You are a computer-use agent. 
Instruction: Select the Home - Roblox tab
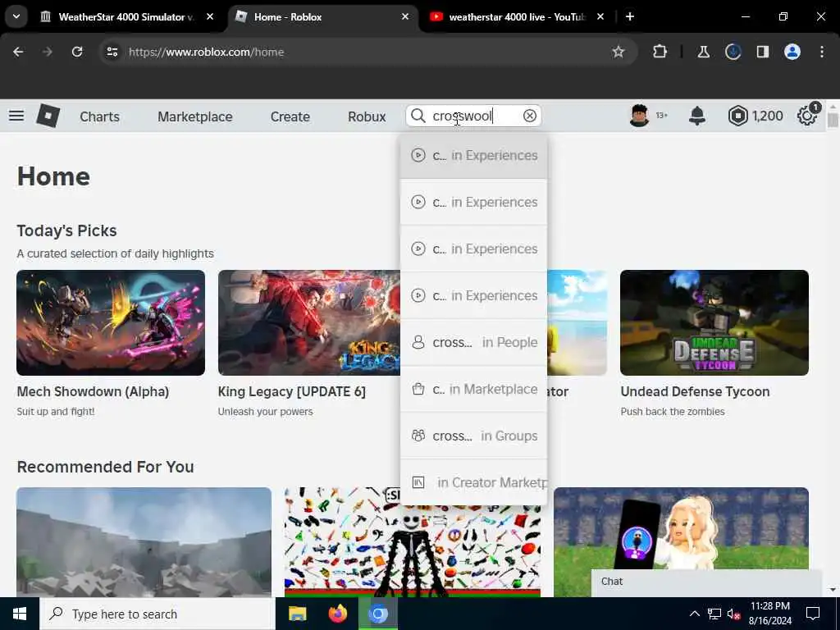(x=322, y=16)
